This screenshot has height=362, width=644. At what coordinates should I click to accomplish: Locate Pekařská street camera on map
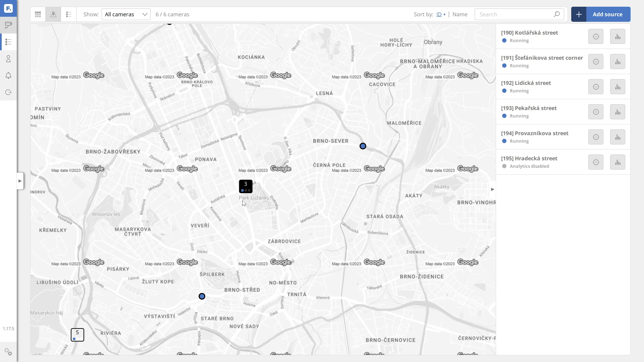[596, 112]
